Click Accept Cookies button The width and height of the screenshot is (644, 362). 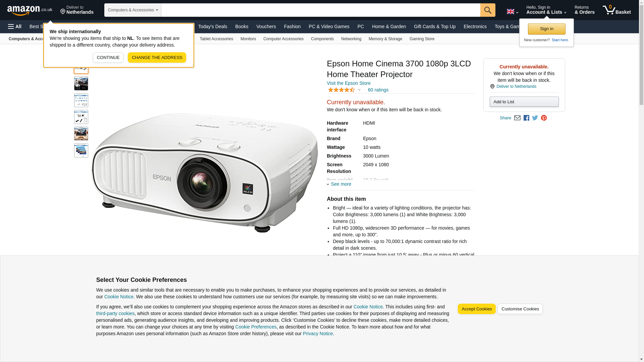tap(477, 309)
